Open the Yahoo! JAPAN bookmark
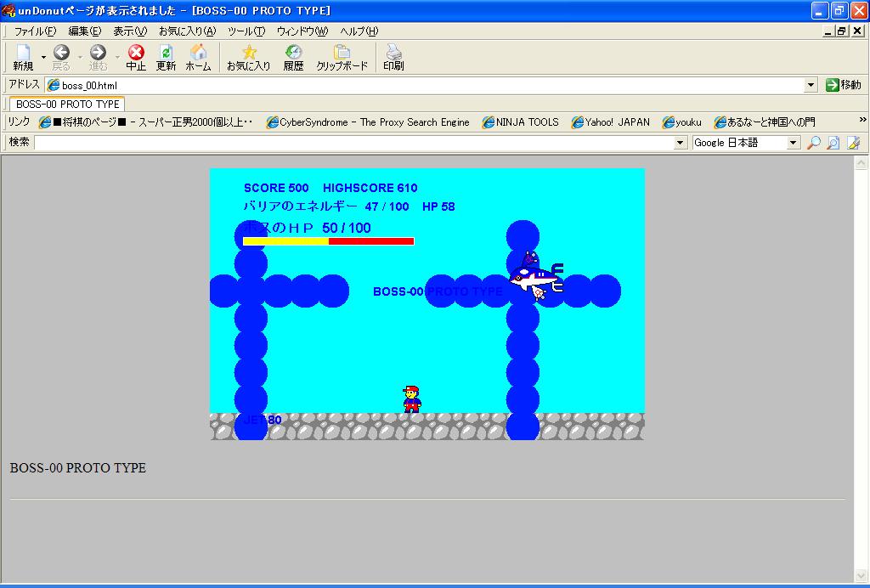The width and height of the screenshot is (870, 588). (610, 122)
